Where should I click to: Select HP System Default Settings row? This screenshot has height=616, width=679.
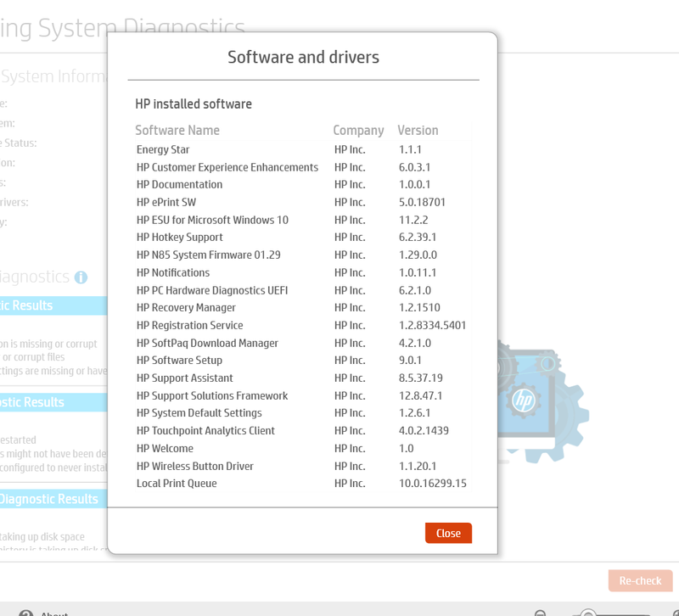click(x=303, y=413)
